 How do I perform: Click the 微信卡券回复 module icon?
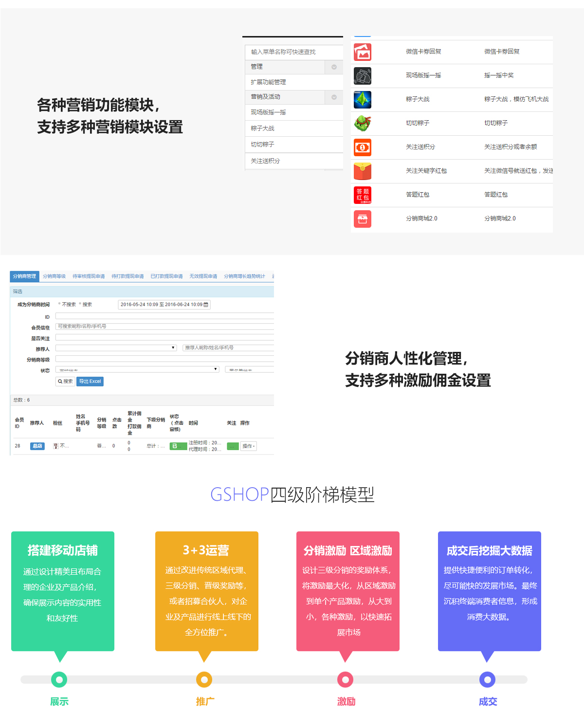pyautogui.click(x=362, y=52)
